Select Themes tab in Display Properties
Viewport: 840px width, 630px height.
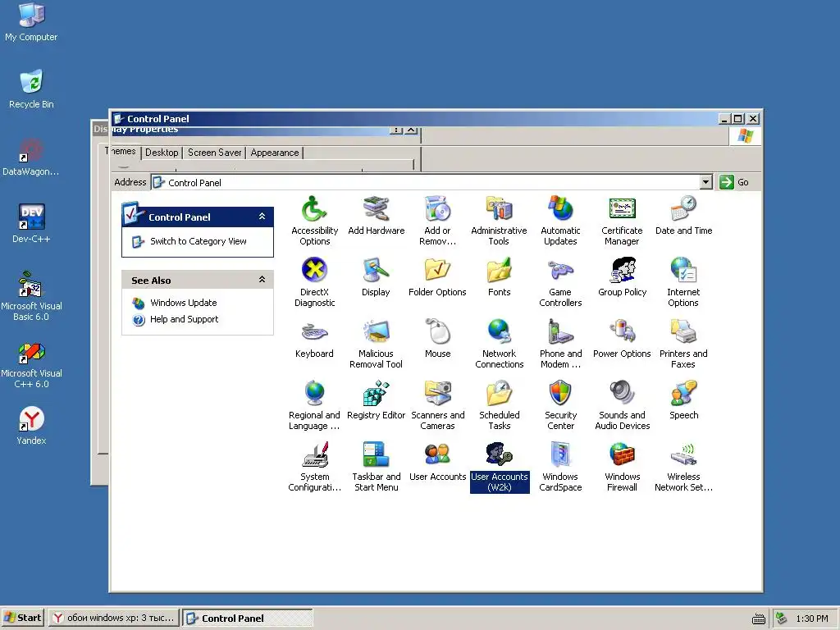(121, 152)
